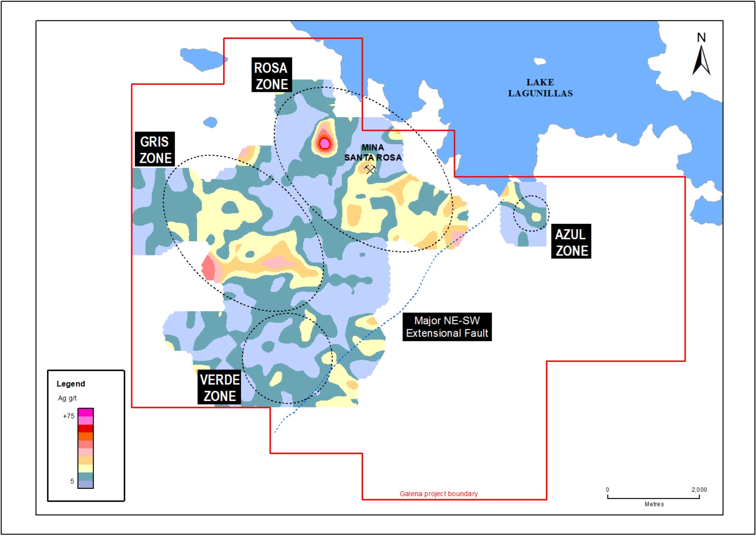Click the crossed pickaxes mine symbol
The width and height of the screenshot is (756, 536).
tap(370, 170)
